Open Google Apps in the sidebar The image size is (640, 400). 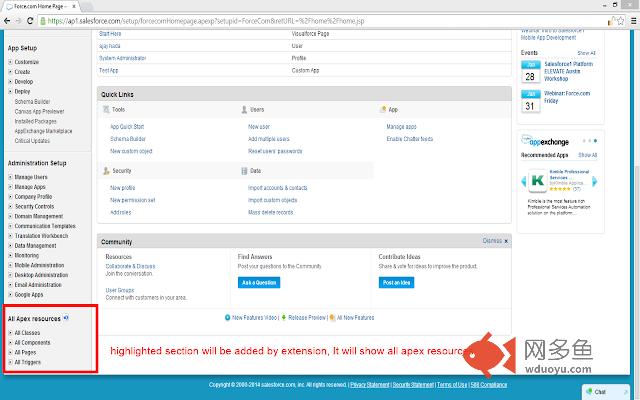(x=29, y=295)
